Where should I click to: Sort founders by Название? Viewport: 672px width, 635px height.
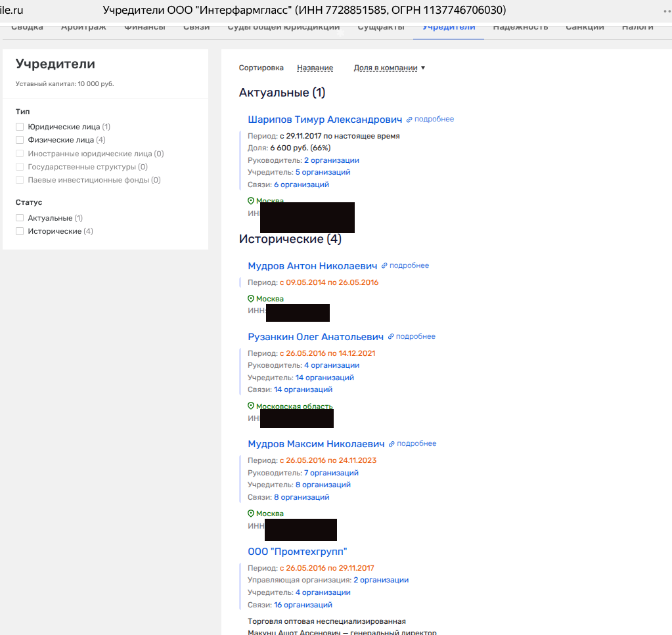tap(315, 68)
